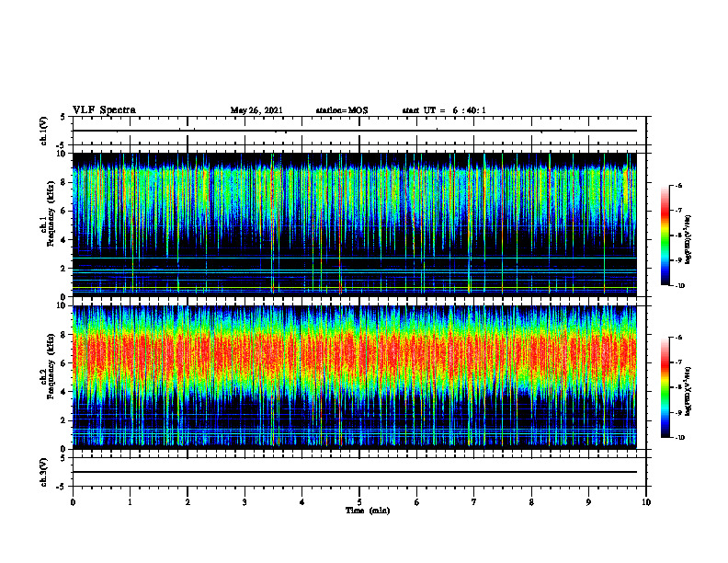The image size is (728, 563).
Task: Click the time axis tick label "7"
Action: point(474,502)
